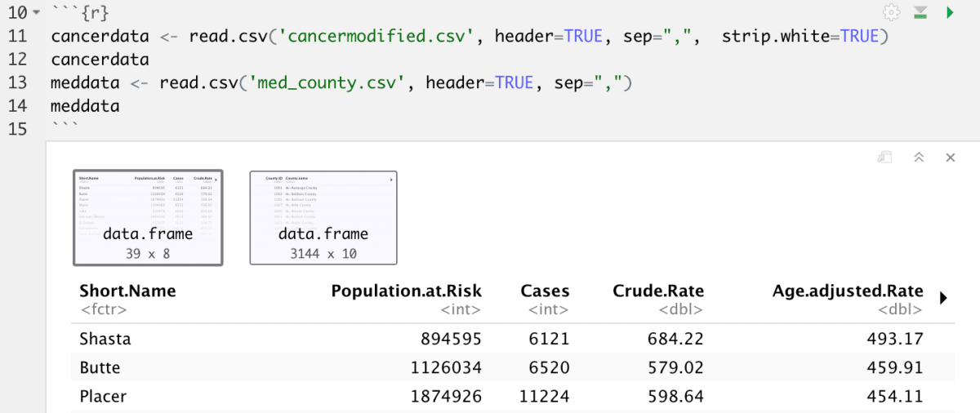Click age-adjusted rate 493.17

[x=896, y=338]
